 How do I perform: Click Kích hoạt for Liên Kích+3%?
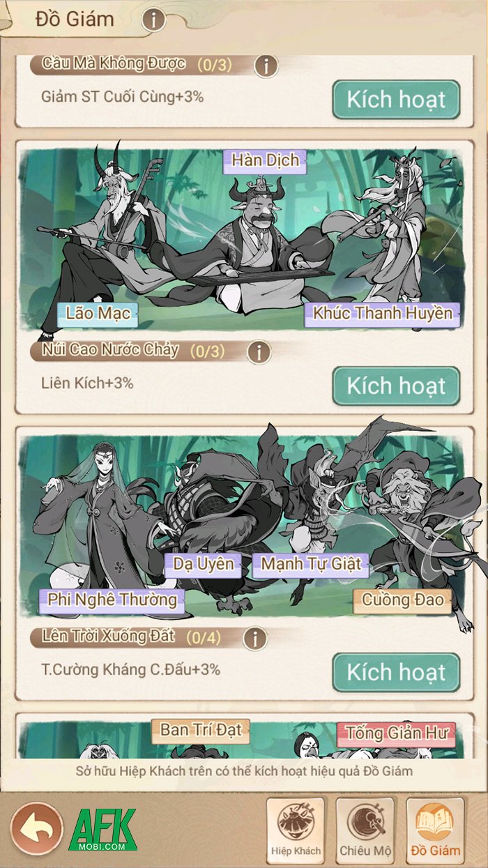(x=396, y=386)
